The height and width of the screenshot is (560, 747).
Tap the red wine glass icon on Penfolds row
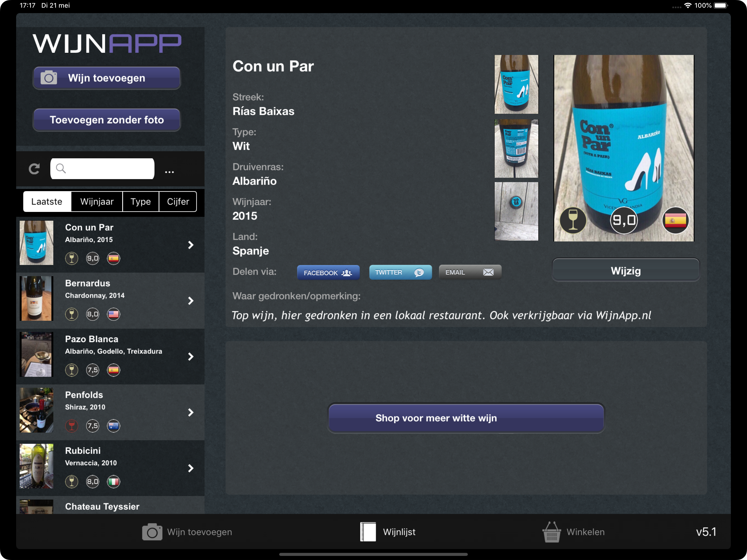pyautogui.click(x=72, y=425)
